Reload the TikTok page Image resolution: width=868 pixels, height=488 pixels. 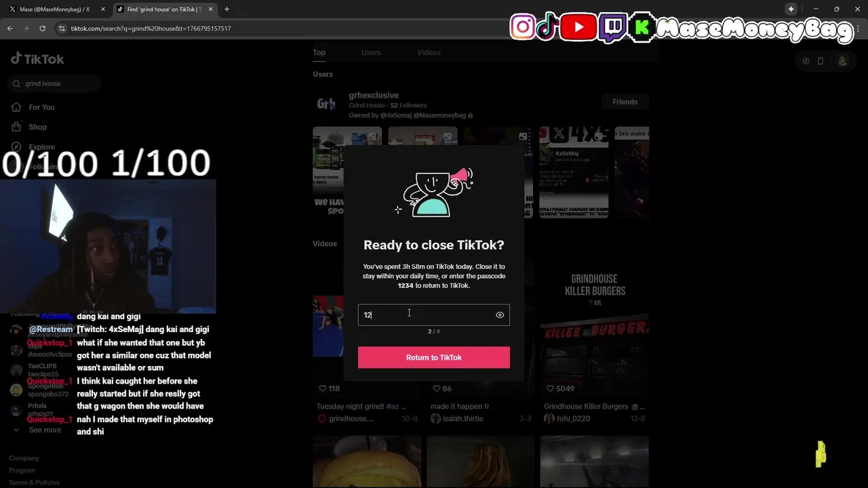(42, 28)
